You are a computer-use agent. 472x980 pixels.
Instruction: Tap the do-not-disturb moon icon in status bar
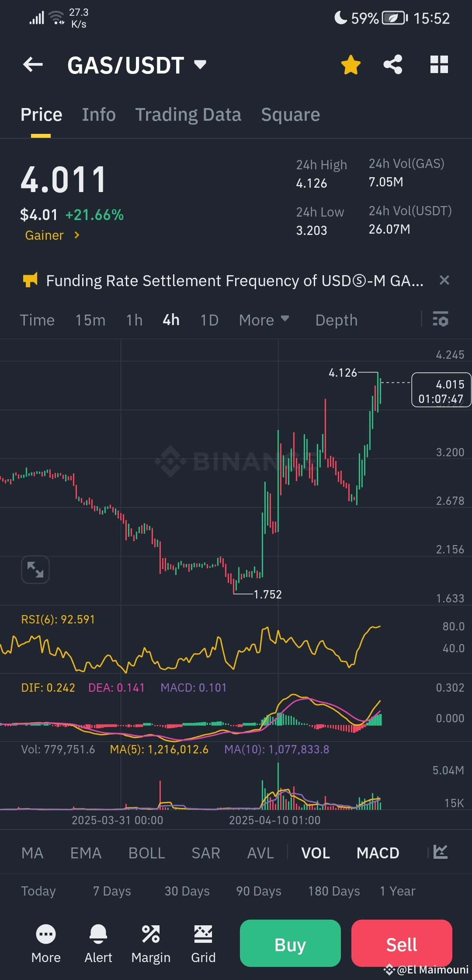point(340,17)
